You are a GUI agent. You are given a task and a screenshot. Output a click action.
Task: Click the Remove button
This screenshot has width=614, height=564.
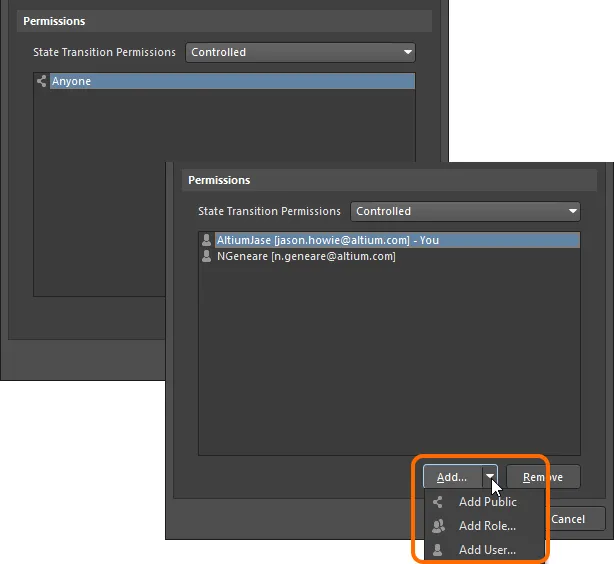543,477
